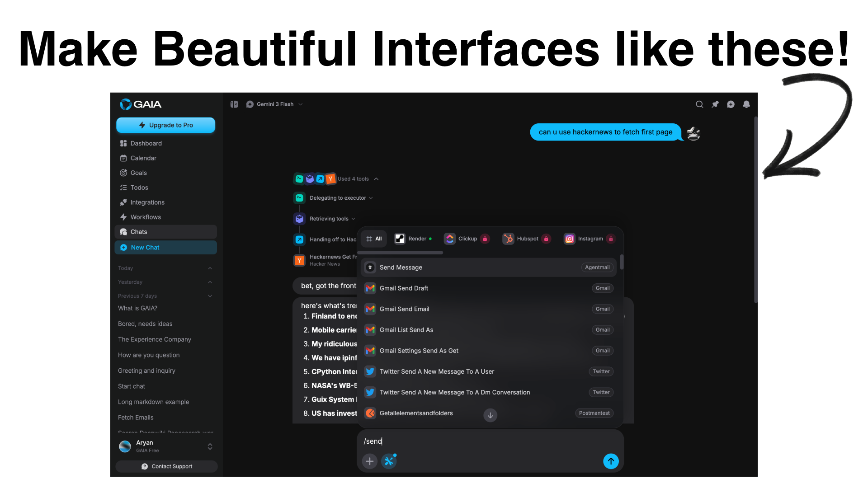Expand the Delegating to executor step
This screenshot has width=868, height=488.
[371, 197]
